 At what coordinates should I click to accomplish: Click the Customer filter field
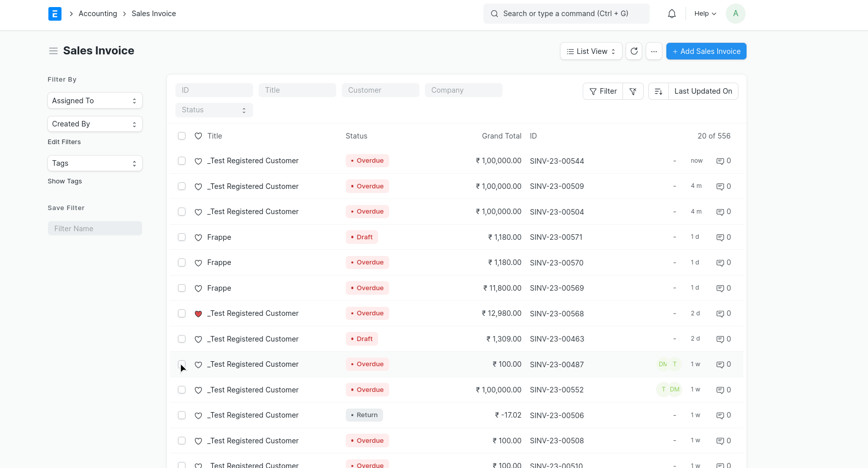pyautogui.click(x=381, y=90)
